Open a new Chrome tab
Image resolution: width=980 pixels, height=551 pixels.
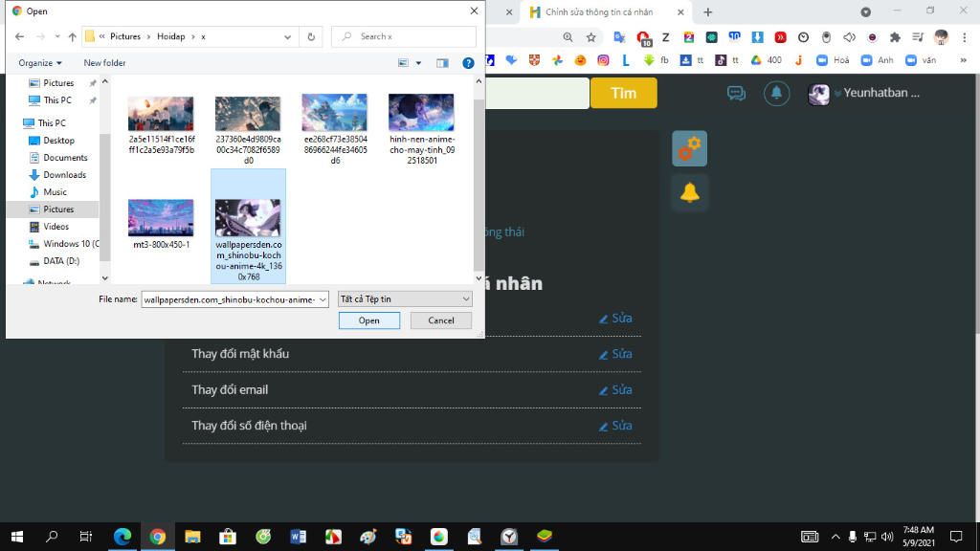tap(707, 11)
